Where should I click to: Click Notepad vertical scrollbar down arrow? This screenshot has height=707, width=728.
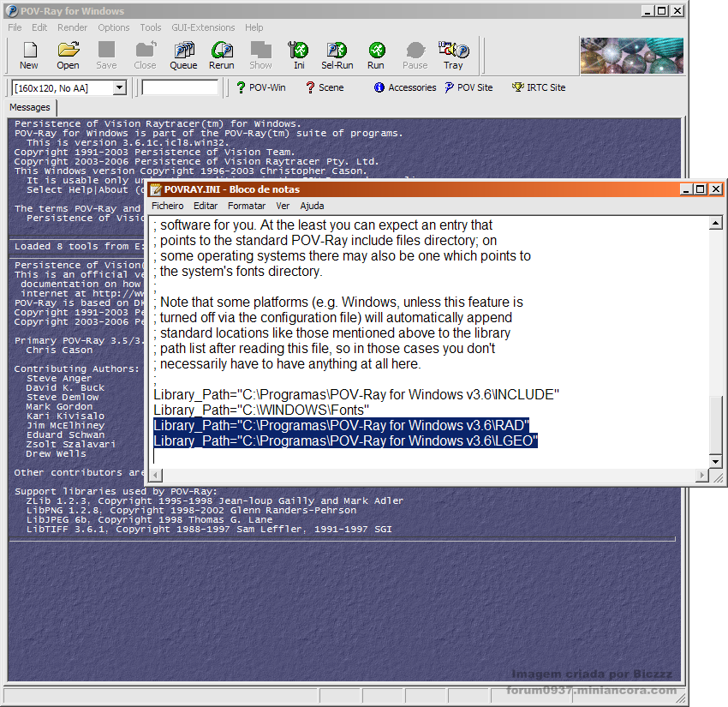(715, 461)
